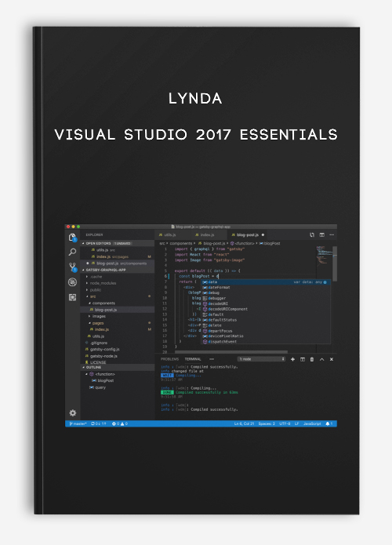Click 'Ln 6, Col 21' in status bar
Viewport: 392px width, 545px height.
point(244,423)
